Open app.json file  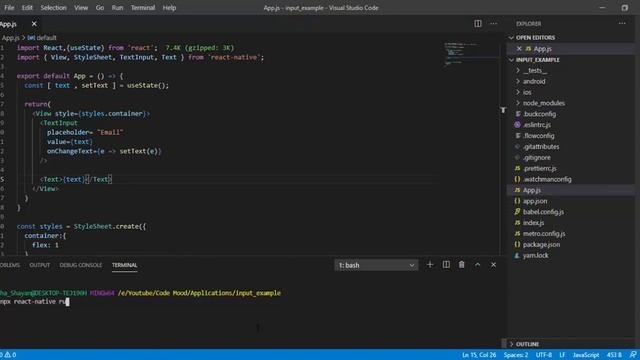point(535,201)
